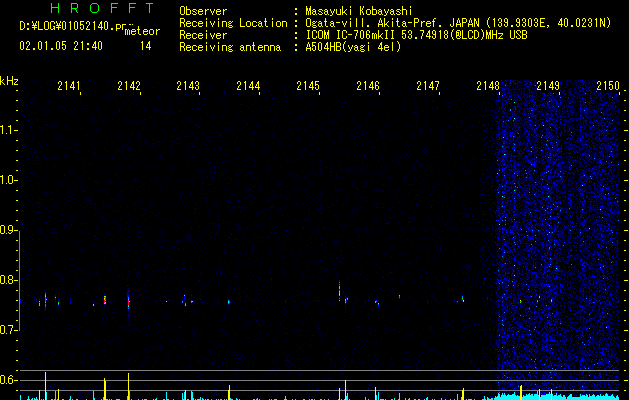Click the meteor count value 14
The width and height of the screenshot is (629, 400).
point(146,46)
